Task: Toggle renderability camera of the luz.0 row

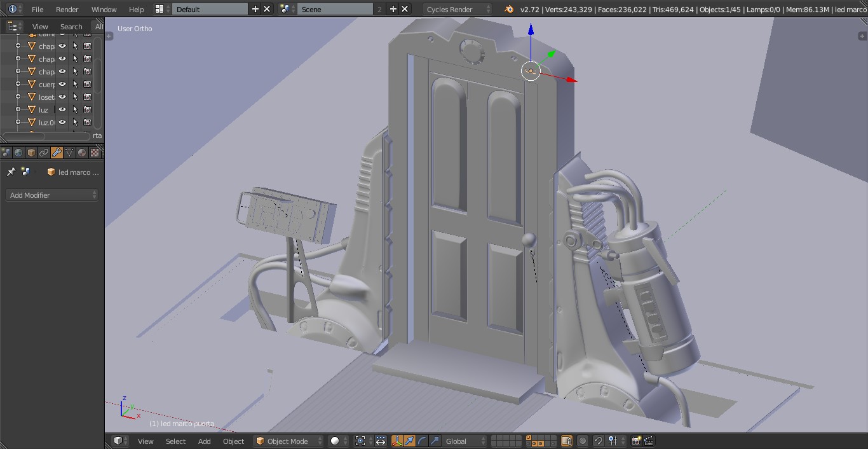Action: (x=88, y=122)
